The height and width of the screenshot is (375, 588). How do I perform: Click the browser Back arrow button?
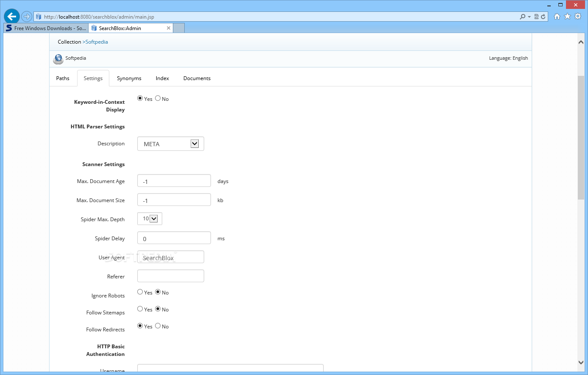pyautogui.click(x=12, y=17)
